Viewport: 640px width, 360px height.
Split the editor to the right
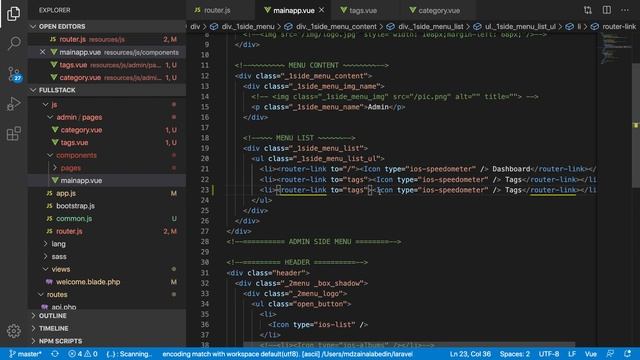[x=607, y=10]
